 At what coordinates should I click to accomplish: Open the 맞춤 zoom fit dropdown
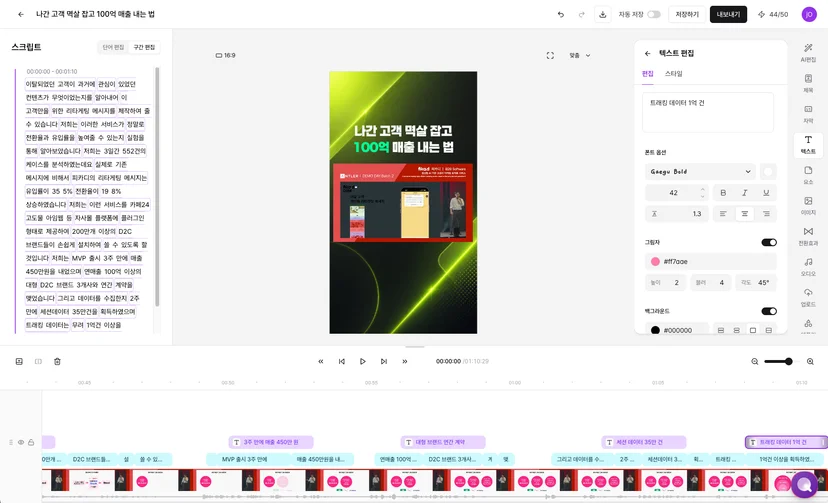[x=580, y=55]
